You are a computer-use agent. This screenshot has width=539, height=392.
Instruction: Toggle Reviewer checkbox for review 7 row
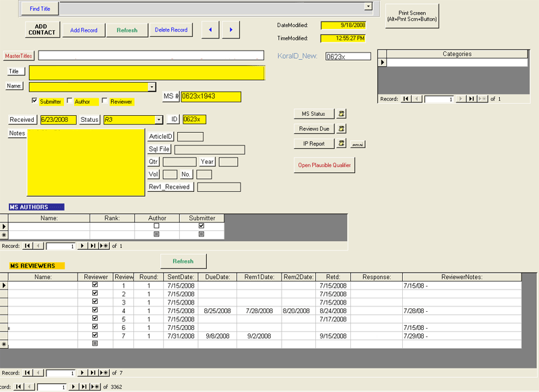click(x=95, y=335)
